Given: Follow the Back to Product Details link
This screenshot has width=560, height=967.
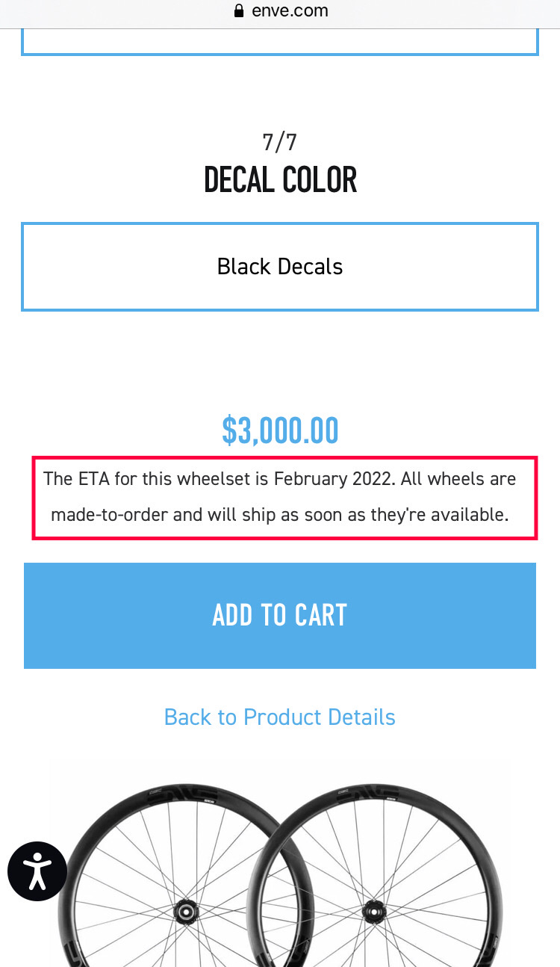Looking at the screenshot, I should point(280,717).
